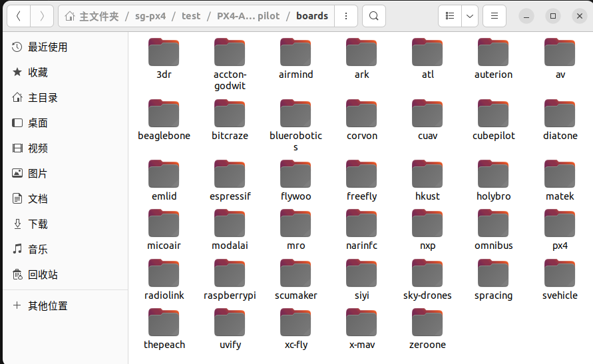This screenshot has width=593, height=364.
Task: Open 下载 in the sidebar
Action: [65, 224]
